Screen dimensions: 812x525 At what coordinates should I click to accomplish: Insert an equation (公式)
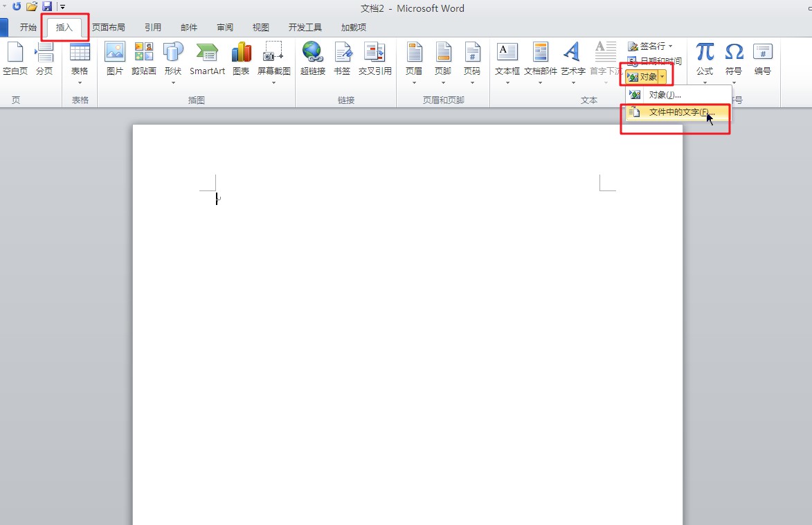click(x=704, y=63)
